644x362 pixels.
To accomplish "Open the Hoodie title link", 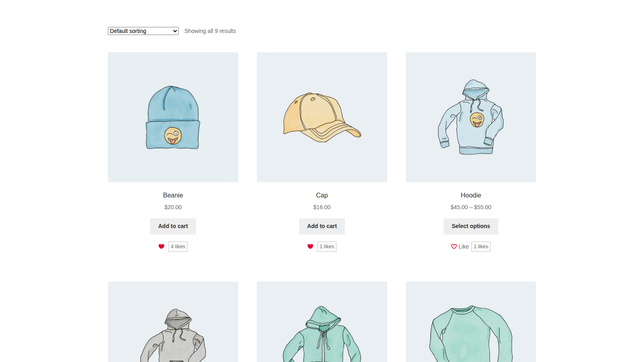I will [471, 195].
